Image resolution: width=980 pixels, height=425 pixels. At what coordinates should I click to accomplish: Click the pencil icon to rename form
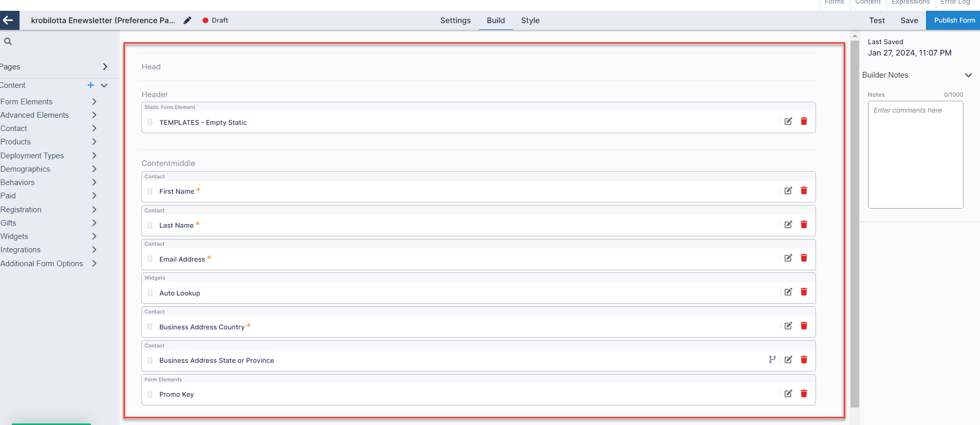pos(188,21)
